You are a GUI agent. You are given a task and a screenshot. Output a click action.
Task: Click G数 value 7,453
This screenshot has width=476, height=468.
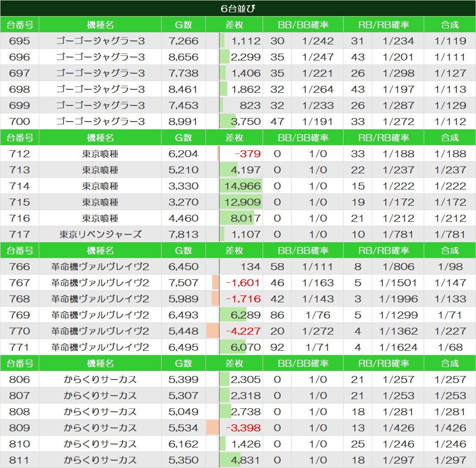[183, 105]
